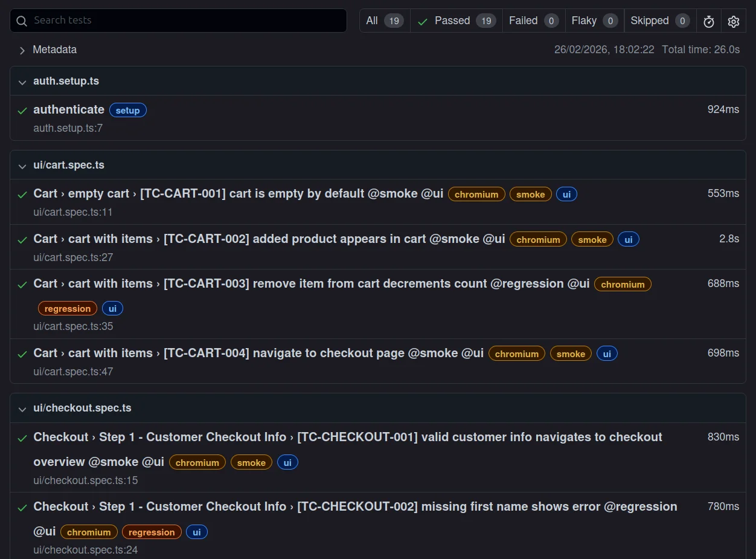This screenshot has width=756, height=559.
Task: Open the report settings gear icon
Action: pos(733,21)
